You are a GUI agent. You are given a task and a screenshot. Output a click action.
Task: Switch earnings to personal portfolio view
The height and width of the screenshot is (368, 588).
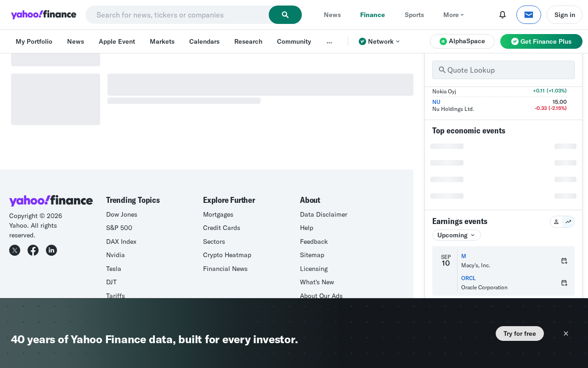[x=556, y=222]
